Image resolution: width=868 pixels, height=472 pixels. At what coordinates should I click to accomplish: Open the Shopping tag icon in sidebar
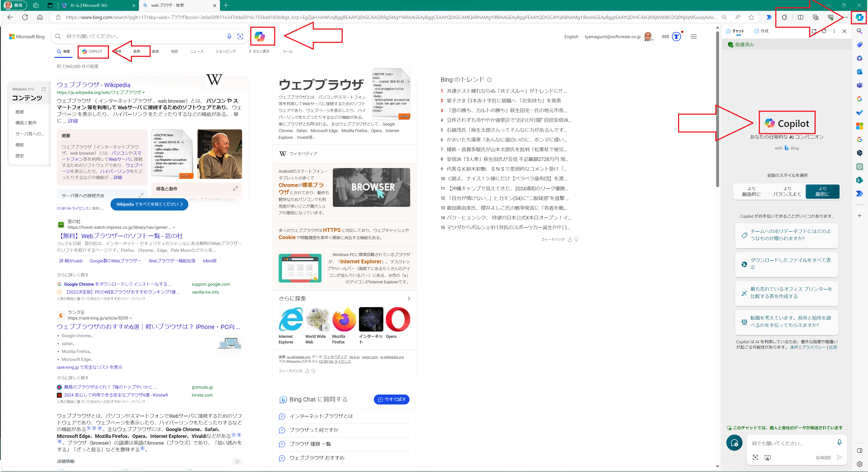[860, 44]
